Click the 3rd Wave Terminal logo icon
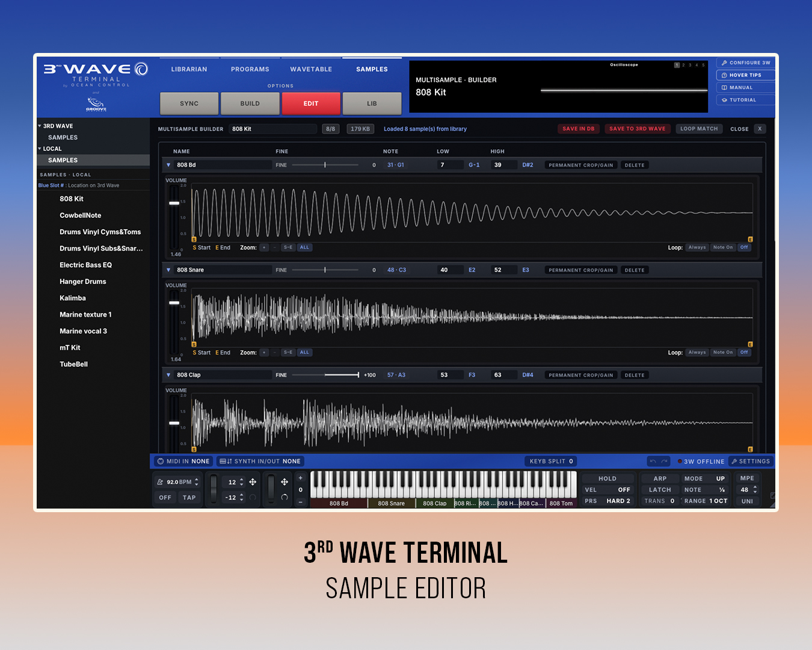 pos(141,69)
